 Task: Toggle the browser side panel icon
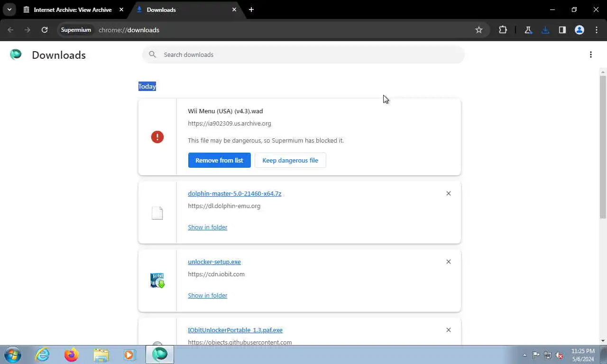tap(562, 30)
